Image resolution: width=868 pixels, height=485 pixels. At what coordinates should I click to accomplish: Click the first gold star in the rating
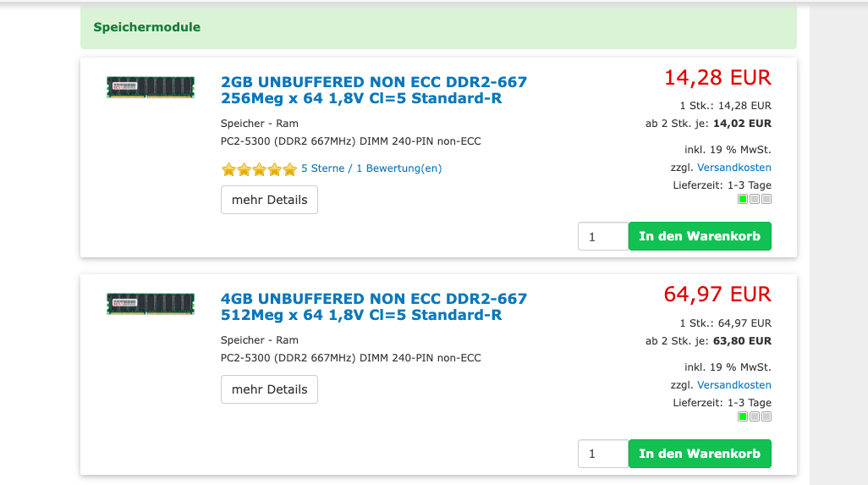(228, 169)
